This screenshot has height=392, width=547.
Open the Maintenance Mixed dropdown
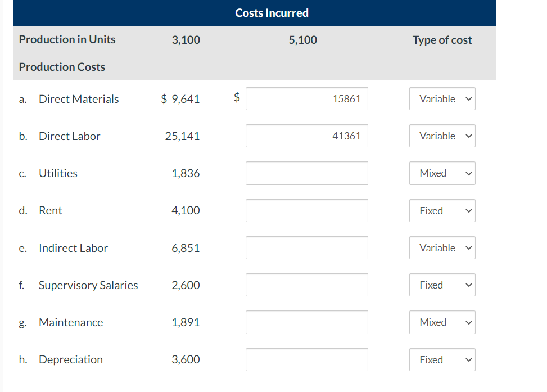pyautogui.click(x=442, y=322)
